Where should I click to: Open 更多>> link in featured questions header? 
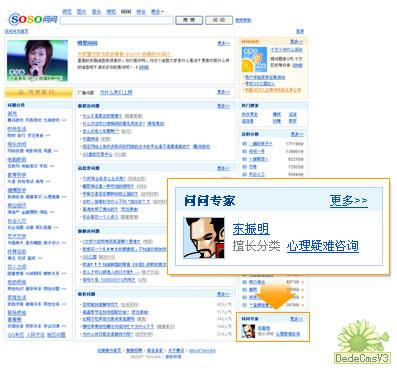tap(223, 43)
